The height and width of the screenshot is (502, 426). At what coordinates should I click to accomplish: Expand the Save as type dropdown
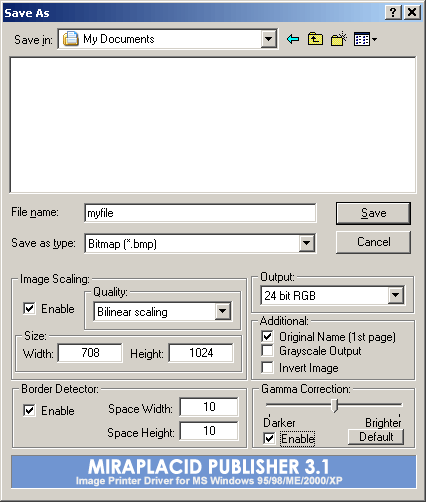(307, 243)
